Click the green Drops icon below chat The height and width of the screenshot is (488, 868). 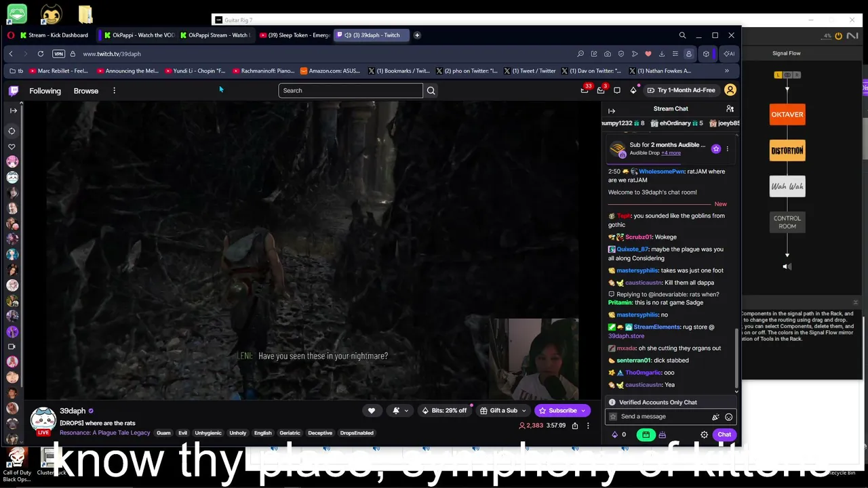(x=646, y=434)
